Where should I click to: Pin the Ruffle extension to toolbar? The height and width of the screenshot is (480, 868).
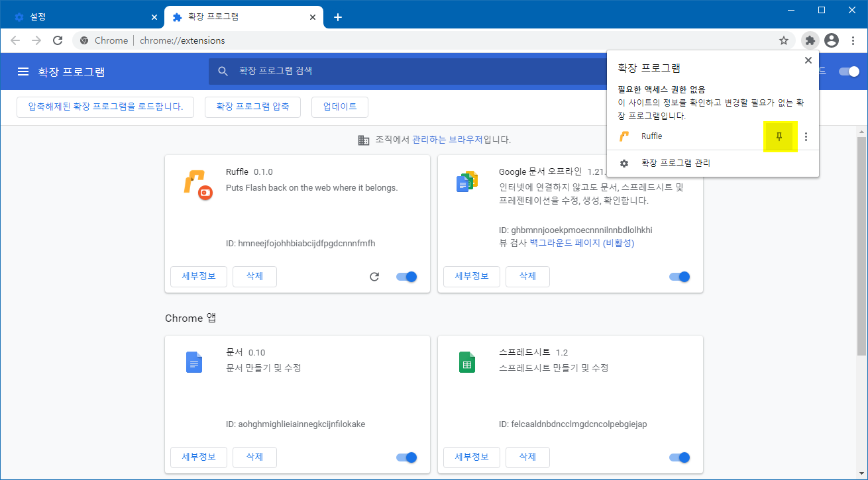[780, 136]
